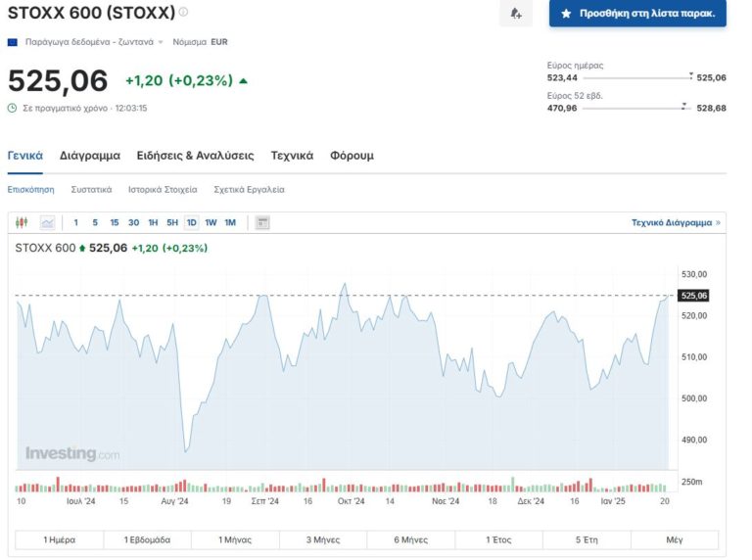The width and height of the screenshot is (752, 560).
Task: Set chart interval to 5H
Action: pyautogui.click(x=172, y=223)
